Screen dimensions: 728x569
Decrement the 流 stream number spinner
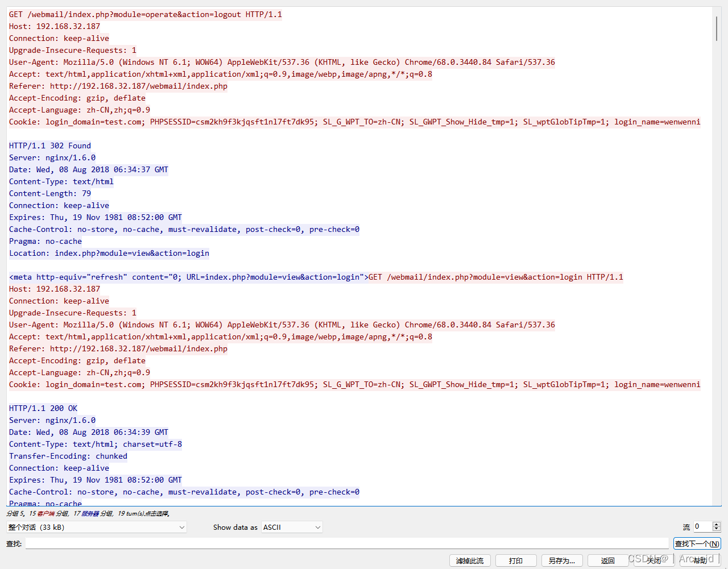click(x=717, y=529)
